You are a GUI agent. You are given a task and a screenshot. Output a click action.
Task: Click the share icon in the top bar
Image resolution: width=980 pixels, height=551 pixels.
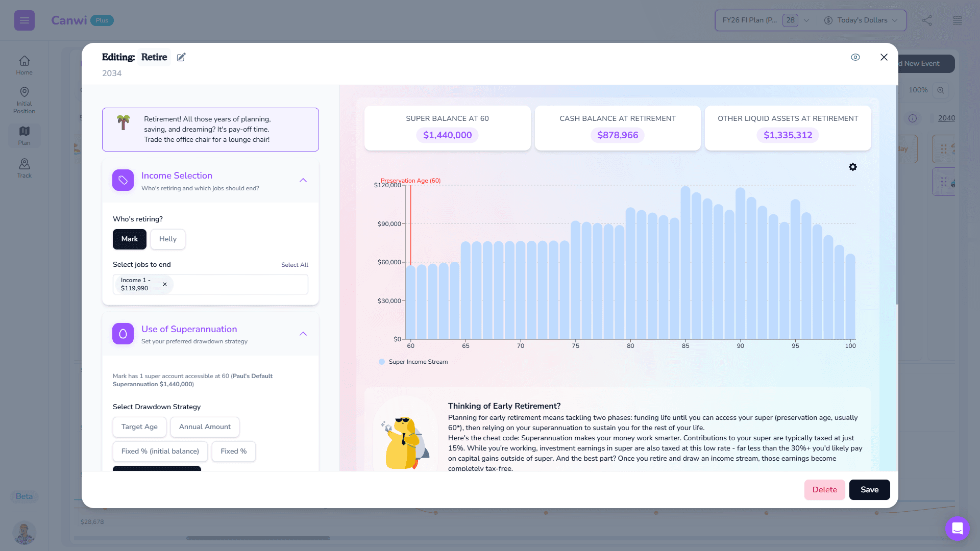(x=927, y=20)
